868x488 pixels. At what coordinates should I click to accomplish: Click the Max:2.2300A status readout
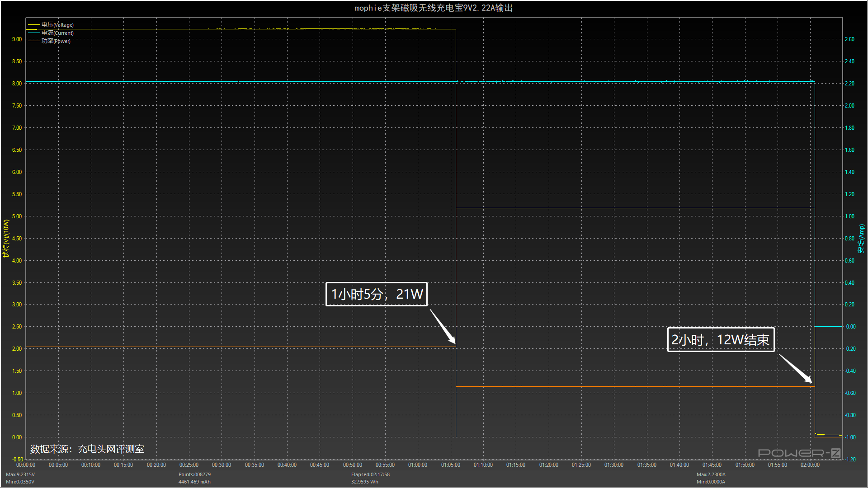(711, 474)
